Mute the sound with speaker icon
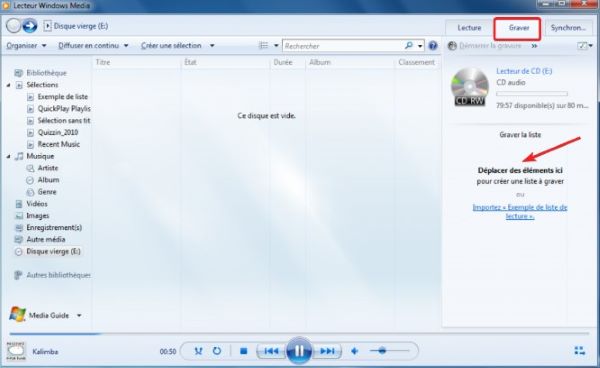This screenshot has height=368, width=600. [354, 351]
